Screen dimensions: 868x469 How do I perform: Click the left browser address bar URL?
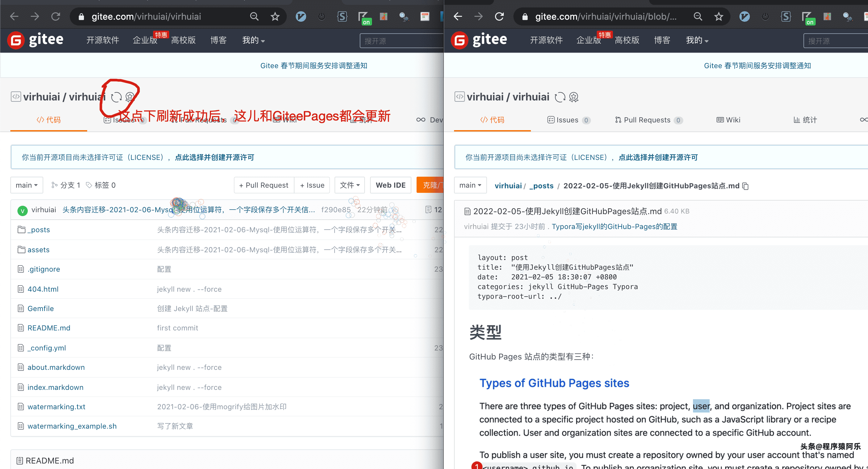146,16
